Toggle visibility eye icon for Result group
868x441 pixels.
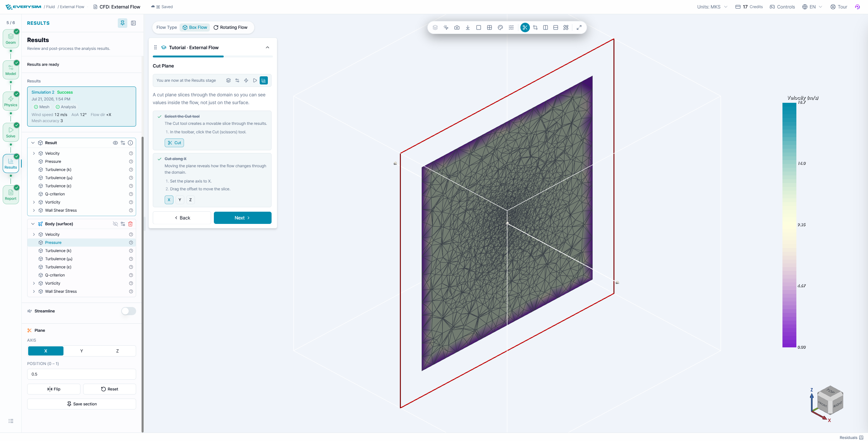115,143
